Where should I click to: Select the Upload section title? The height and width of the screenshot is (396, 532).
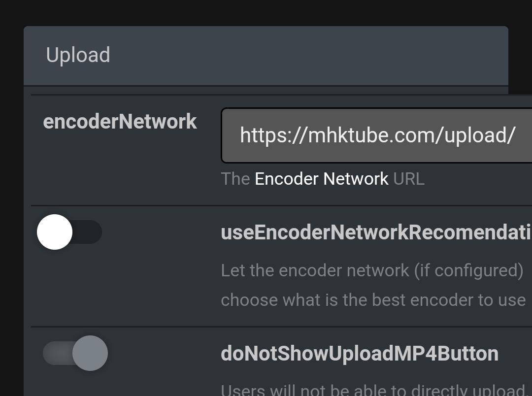(x=78, y=55)
